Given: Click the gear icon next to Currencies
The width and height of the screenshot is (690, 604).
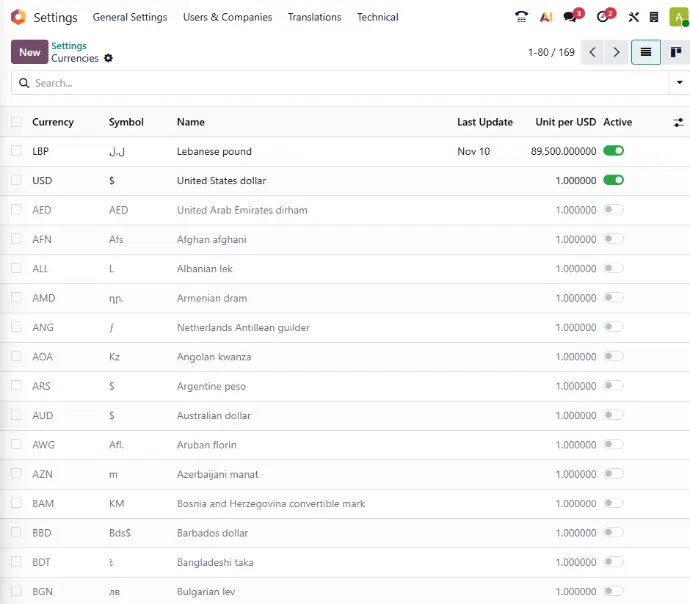Looking at the screenshot, I should 108,59.
